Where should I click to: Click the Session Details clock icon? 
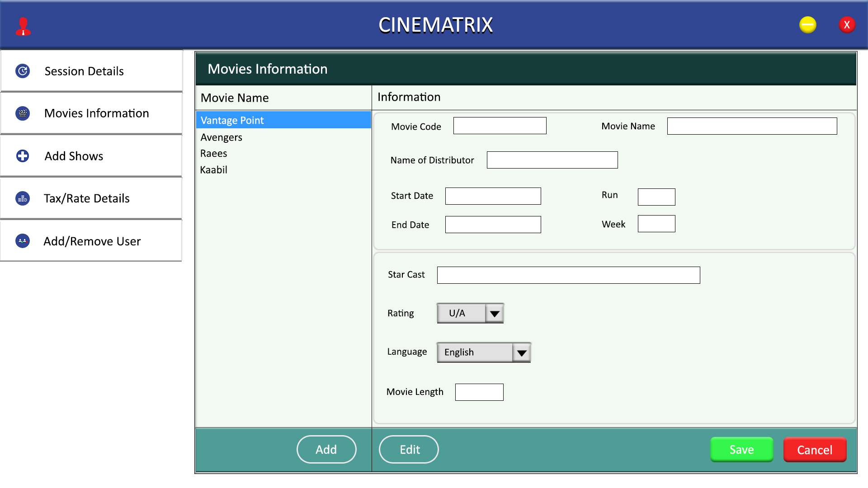[x=23, y=71]
